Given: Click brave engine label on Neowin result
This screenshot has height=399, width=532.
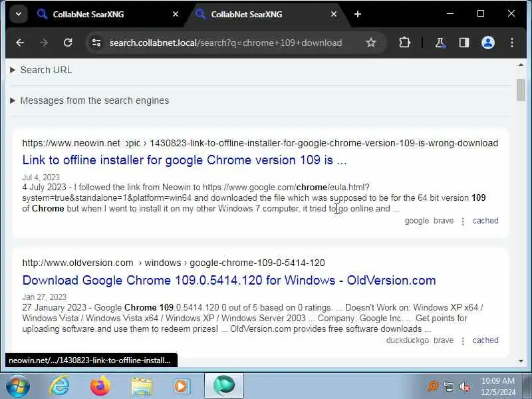Looking at the screenshot, I should tap(443, 221).
